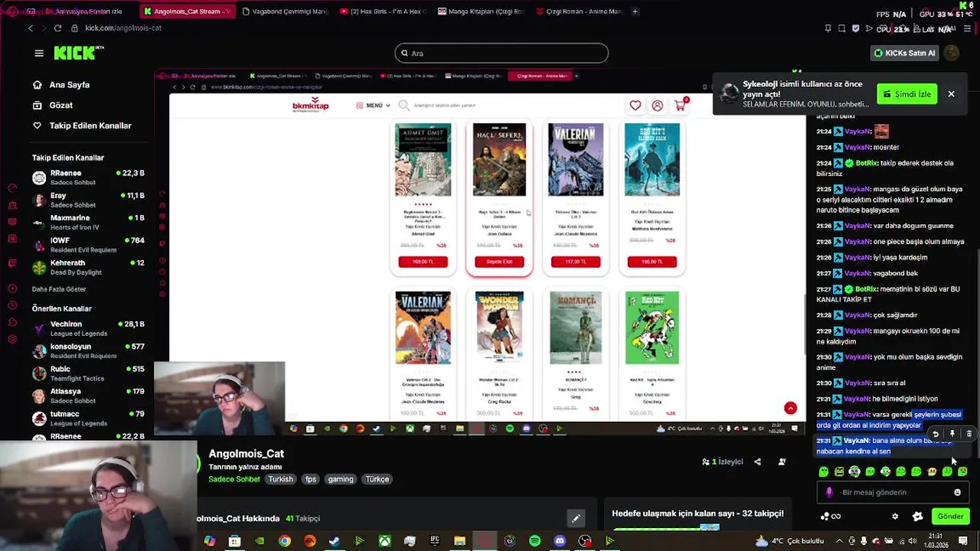The height and width of the screenshot is (551, 980).
Task: Open IOWF channel in sidebar
Action: pos(88,245)
